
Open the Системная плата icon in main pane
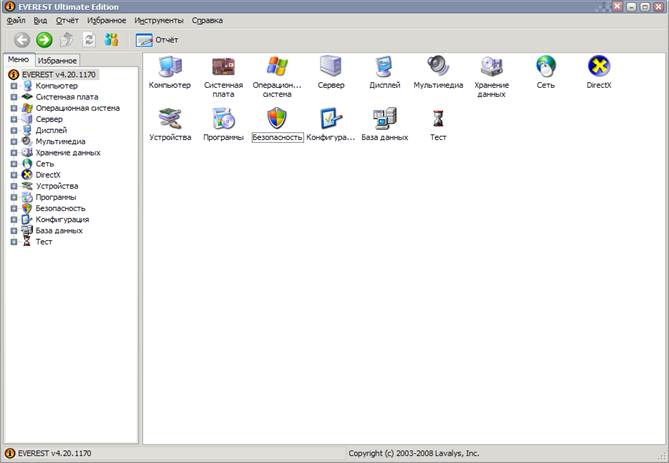coord(223,67)
